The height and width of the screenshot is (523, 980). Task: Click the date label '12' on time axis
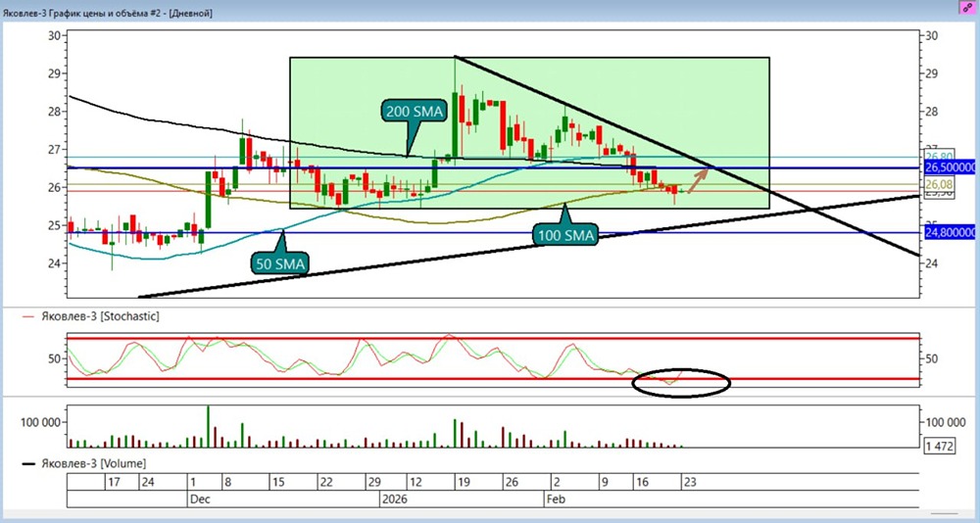click(415, 483)
